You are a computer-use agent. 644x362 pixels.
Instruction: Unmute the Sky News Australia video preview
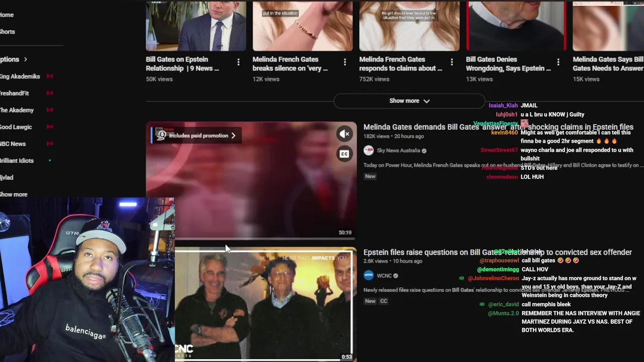(344, 134)
